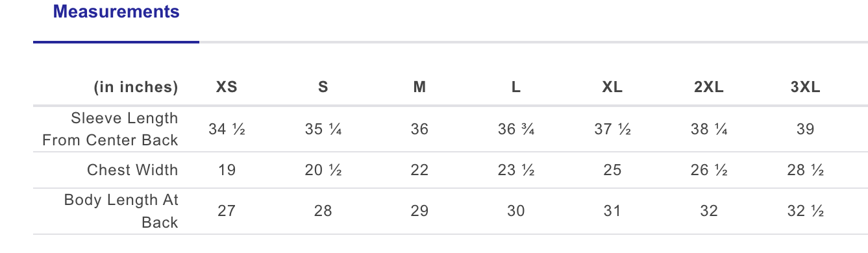Open the Measurements tab
The height and width of the screenshot is (253, 868).
pyautogui.click(x=116, y=12)
